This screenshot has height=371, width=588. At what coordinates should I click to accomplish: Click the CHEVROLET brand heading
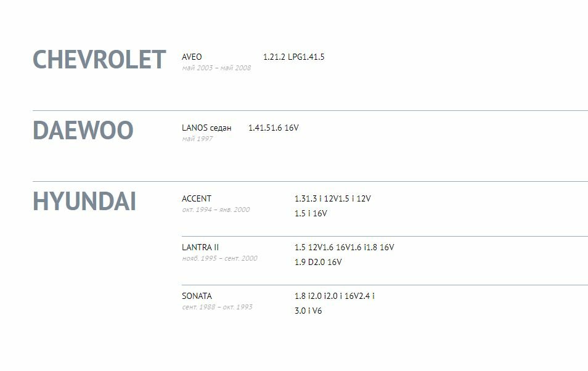coord(99,60)
